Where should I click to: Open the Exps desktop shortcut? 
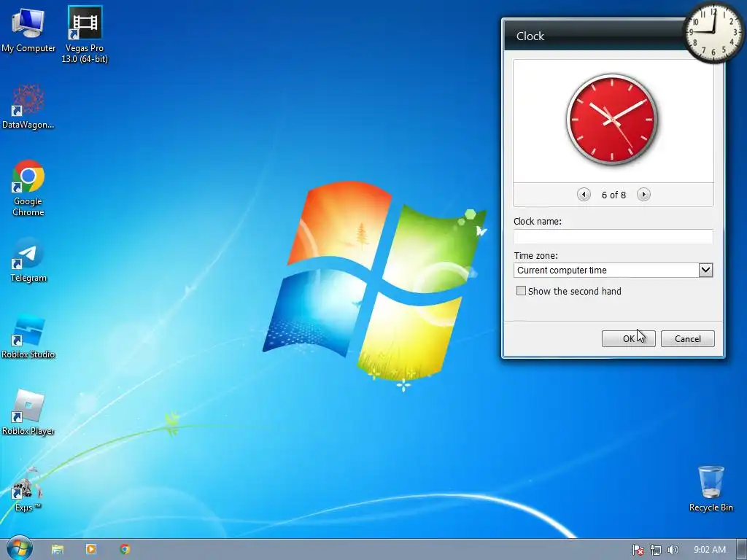coord(27,489)
